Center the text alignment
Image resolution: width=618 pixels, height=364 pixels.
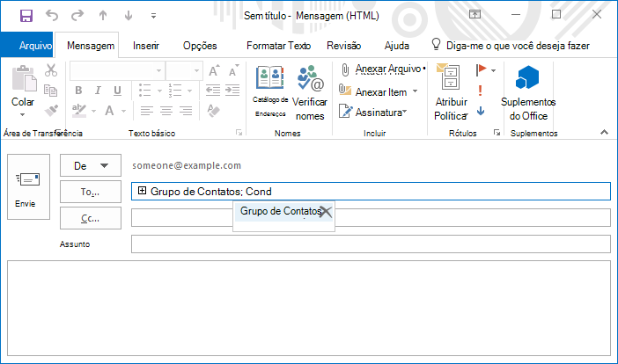166,111
